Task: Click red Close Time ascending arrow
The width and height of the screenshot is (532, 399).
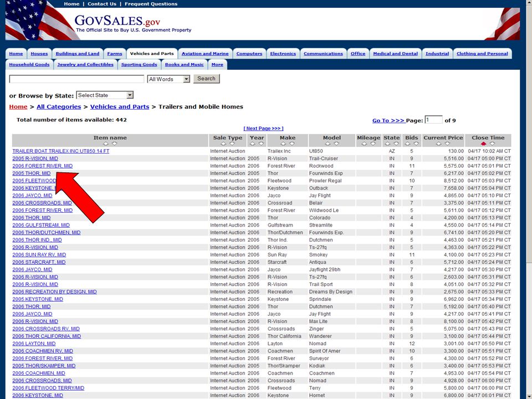Action: point(483,144)
